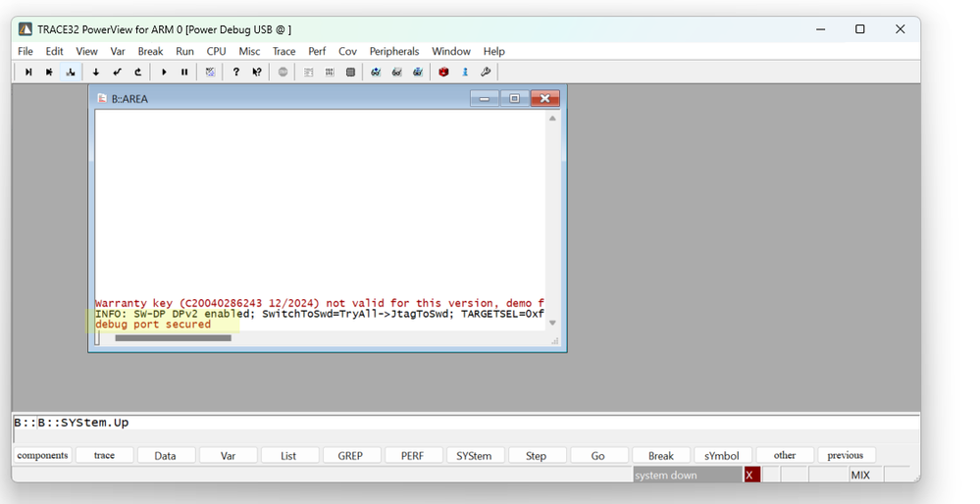This screenshot has height=504, width=980.
Task: Open the File menu
Action: [x=25, y=51]
